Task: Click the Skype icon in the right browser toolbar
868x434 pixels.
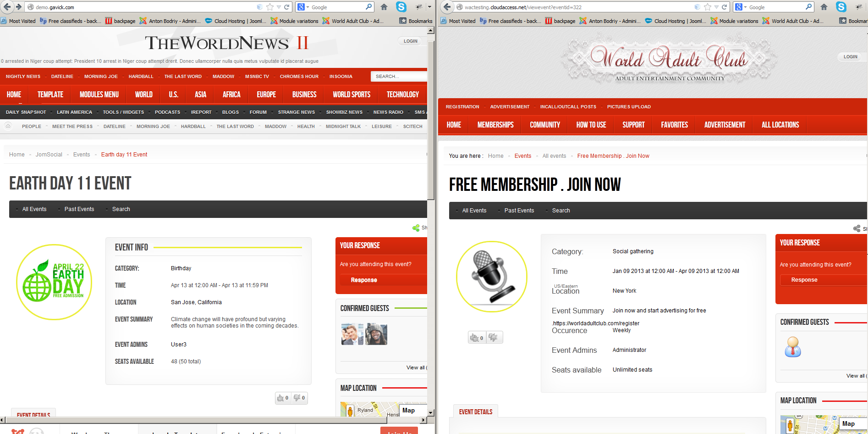Action: pyautogui.click(x=841, y=7)
